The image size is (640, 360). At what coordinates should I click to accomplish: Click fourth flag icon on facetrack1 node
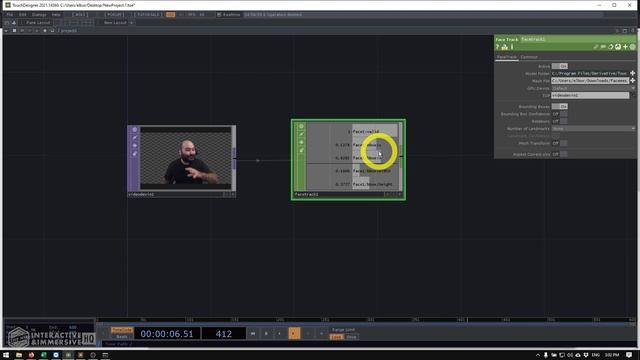point(301,151)
